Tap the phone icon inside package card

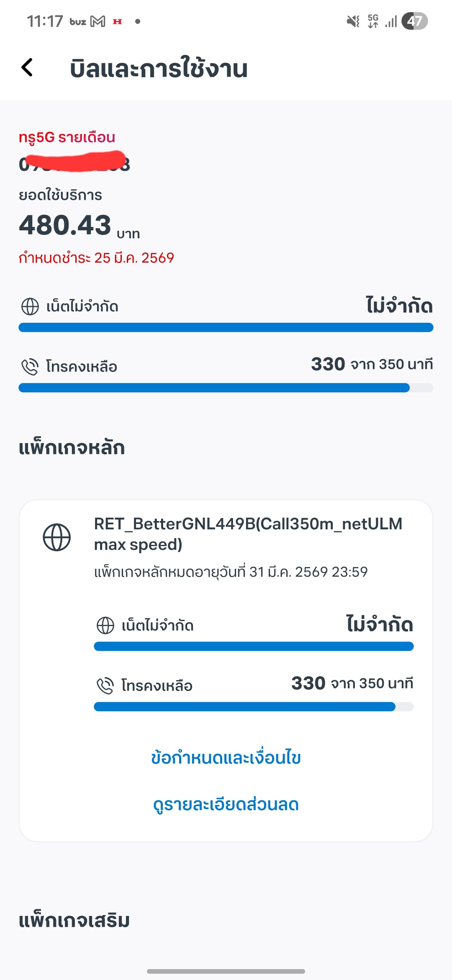[x=105, y=686]
